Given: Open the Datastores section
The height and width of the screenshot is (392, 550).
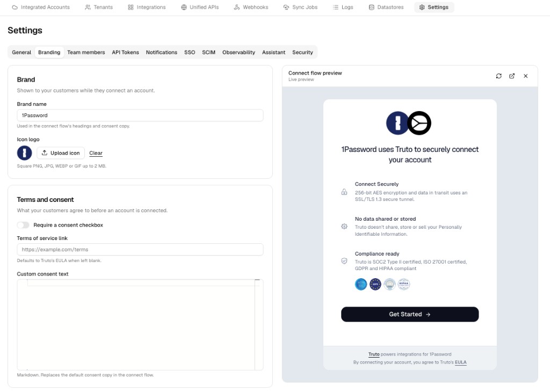Looking at the screenshot, I should [x=386, y=7].
